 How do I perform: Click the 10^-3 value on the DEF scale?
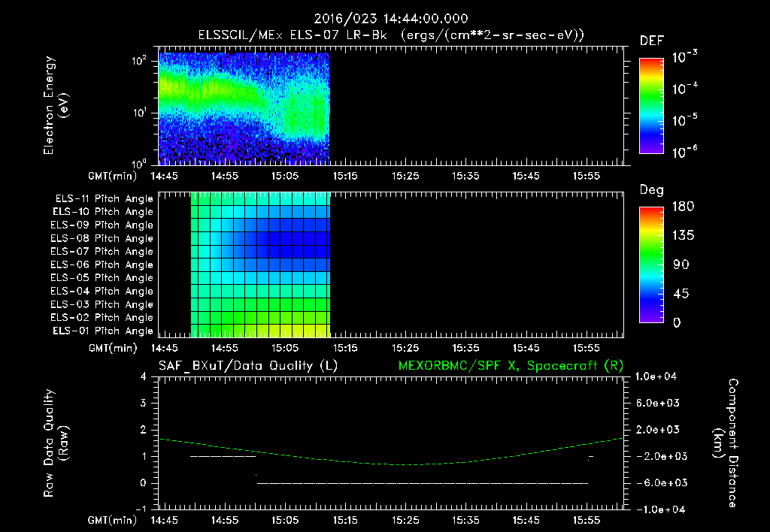[684, 57]
